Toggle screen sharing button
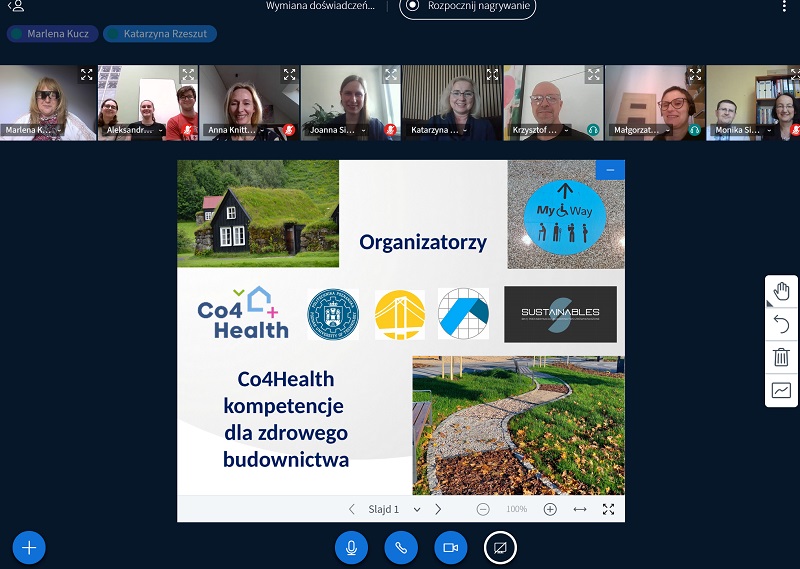This screenshot has width=800, height=569. (501, 548)
